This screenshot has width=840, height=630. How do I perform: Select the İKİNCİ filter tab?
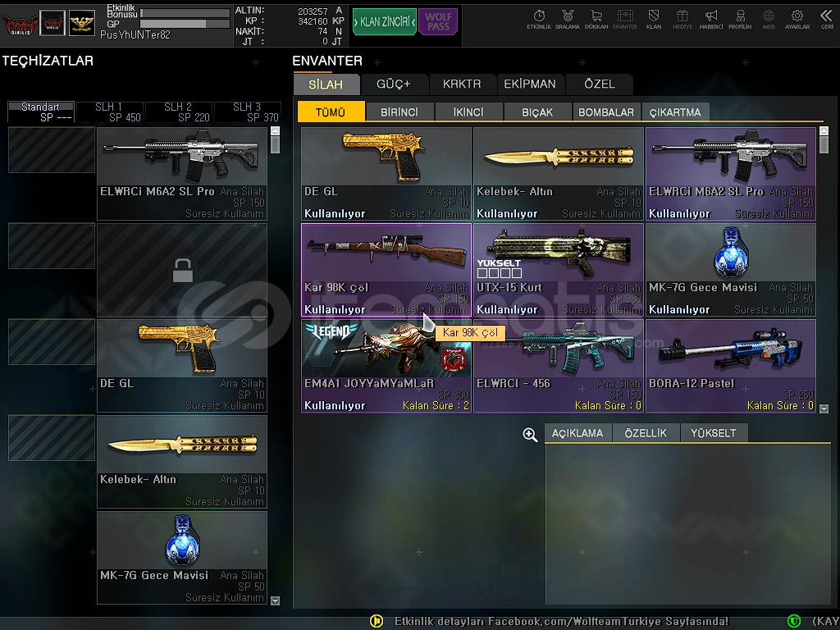pyautogui.click(x=468, y=112)
